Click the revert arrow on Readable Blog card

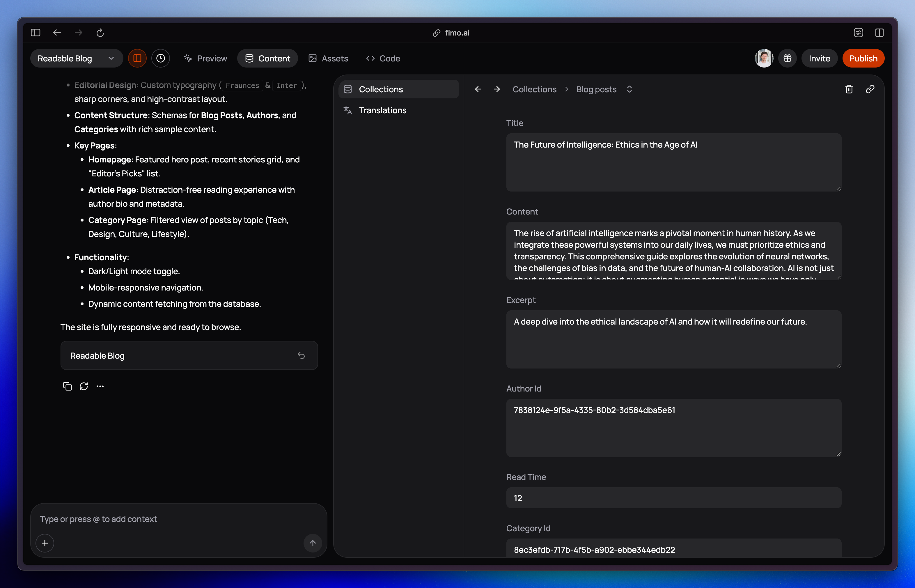tap(301, 355)
